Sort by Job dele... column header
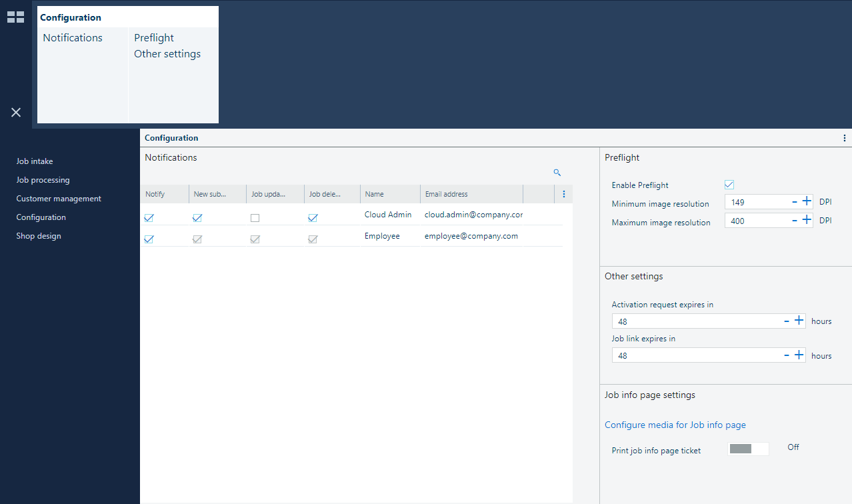852x504 pixels. pyautogui.click(x=333, y=194)
